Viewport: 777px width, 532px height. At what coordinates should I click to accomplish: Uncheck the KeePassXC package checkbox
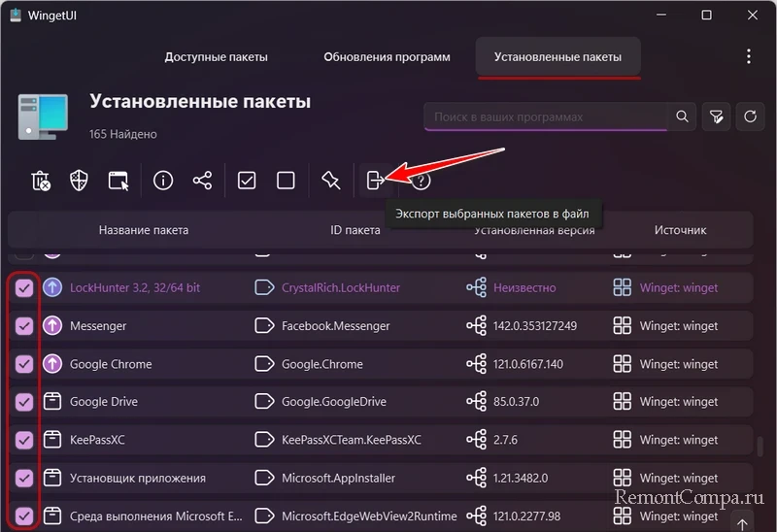coord(24,440)
